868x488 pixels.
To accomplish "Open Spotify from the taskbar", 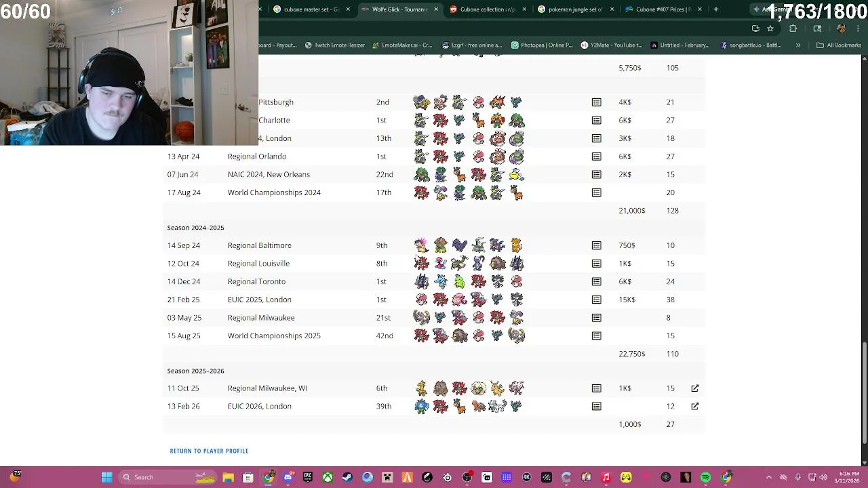I will 705,477.
